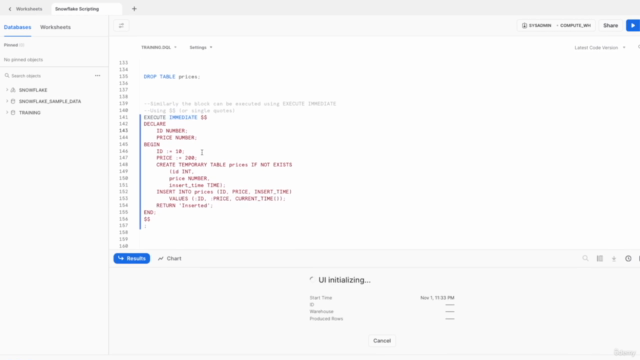The height and width of the screenshot is (360, 640).
Task: Expand the TRAINING database node
Action: pos(7,113)
